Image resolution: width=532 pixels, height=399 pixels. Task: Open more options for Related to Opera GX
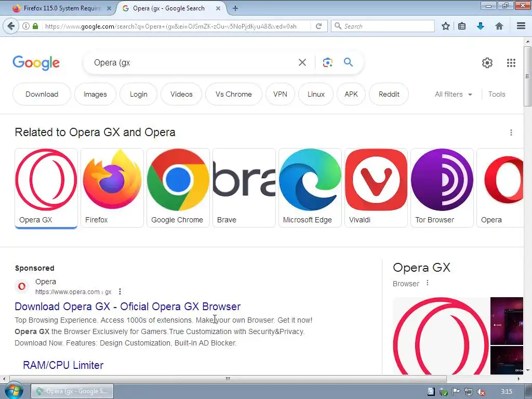click(x=511, y=132)
